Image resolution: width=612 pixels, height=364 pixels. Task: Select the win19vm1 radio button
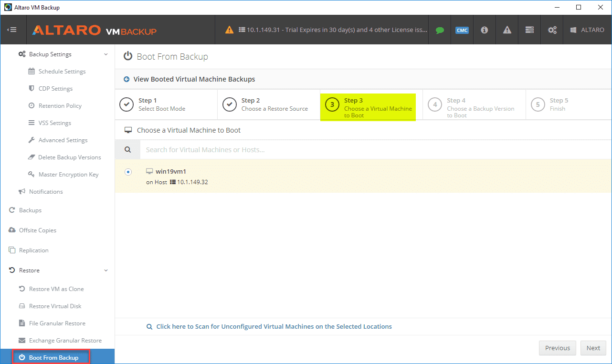coord(128,172)
